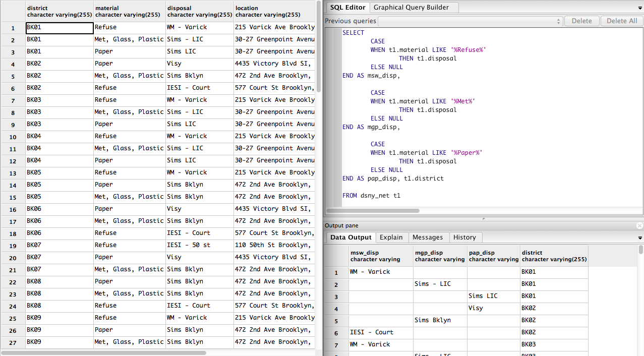Open the Explain tab
This screenshot has width=644, height=356.
[x=391, y=238]
